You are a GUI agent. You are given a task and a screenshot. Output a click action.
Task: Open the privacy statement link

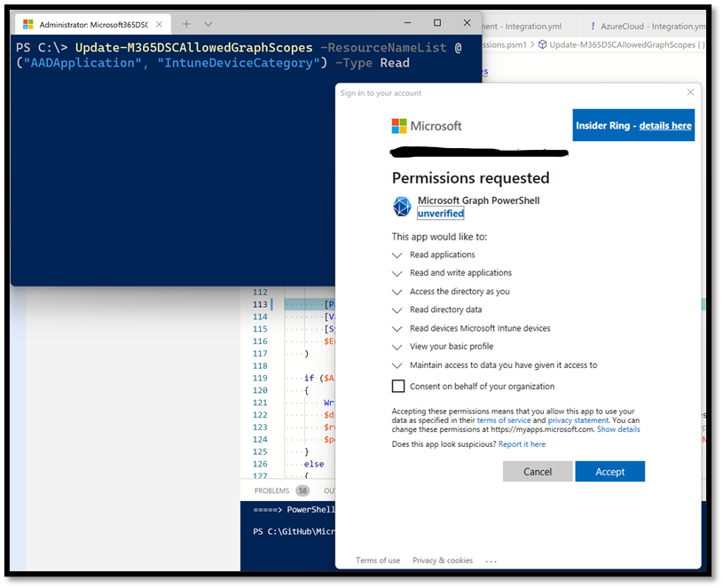[578, 420]
